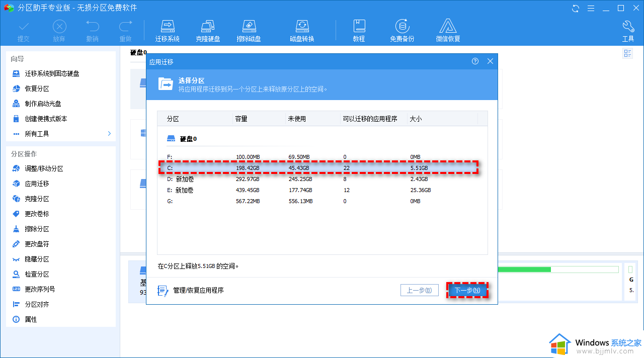Select the G: partition row
Image resolution: width=644 pixels, height=358 pixels.
[322, 201]
